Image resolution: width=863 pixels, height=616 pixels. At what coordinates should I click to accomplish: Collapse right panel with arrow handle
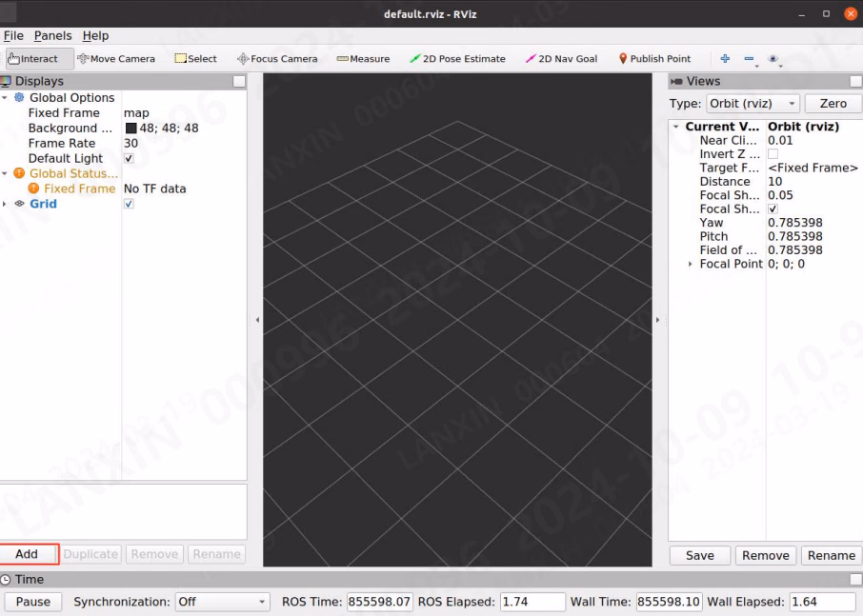pyautogui.click(x=657, y=320)
